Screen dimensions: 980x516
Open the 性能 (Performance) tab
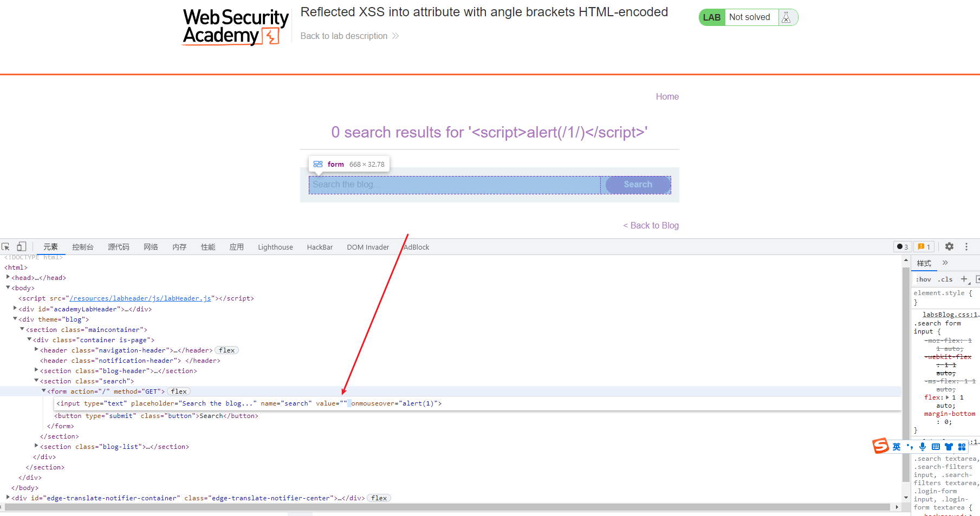tap(208, 247)
